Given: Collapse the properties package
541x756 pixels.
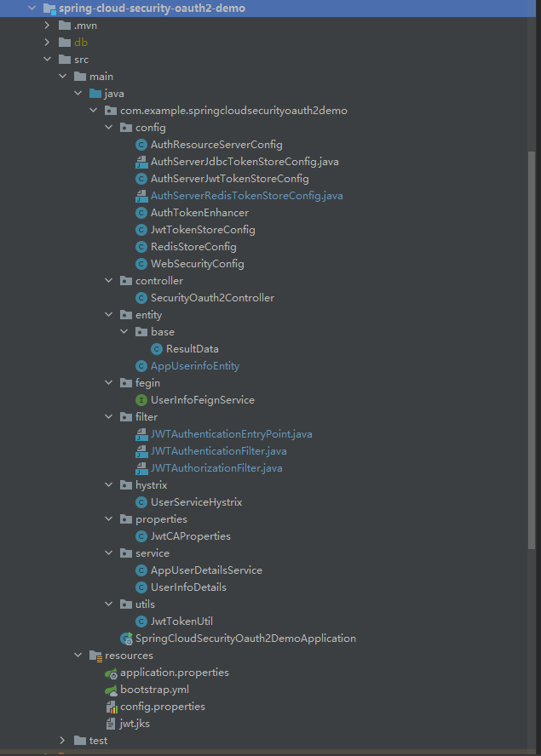Looking at the screenshot, I should click(109, 519).
